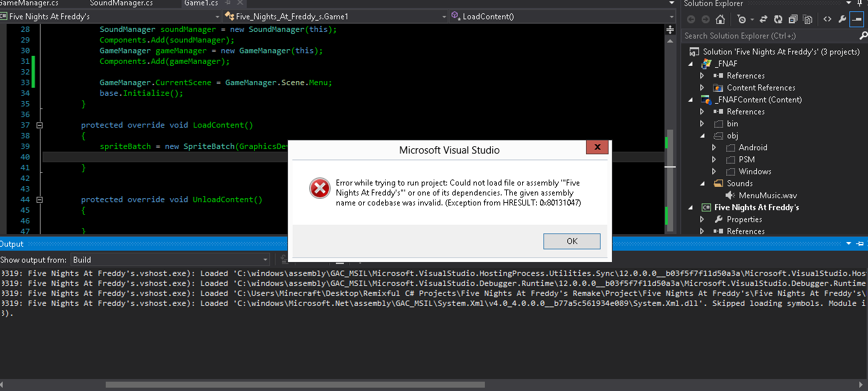868x391 pixels.
Task: Expand References under _FNAF
Action: click(702, 76)
